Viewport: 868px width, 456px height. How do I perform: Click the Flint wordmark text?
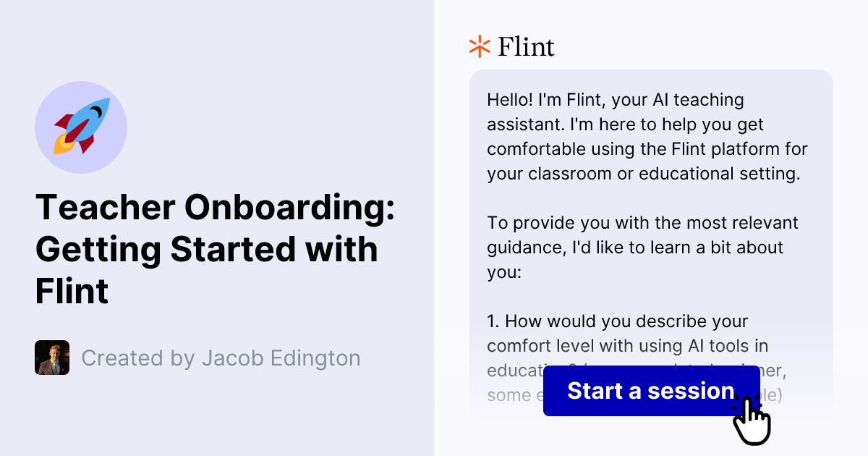(526, 46)
